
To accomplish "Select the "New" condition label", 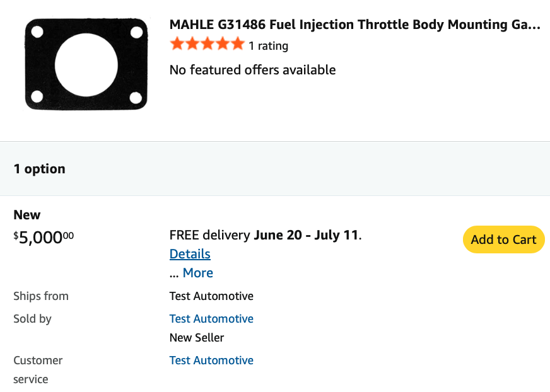I will pos(27,215).
